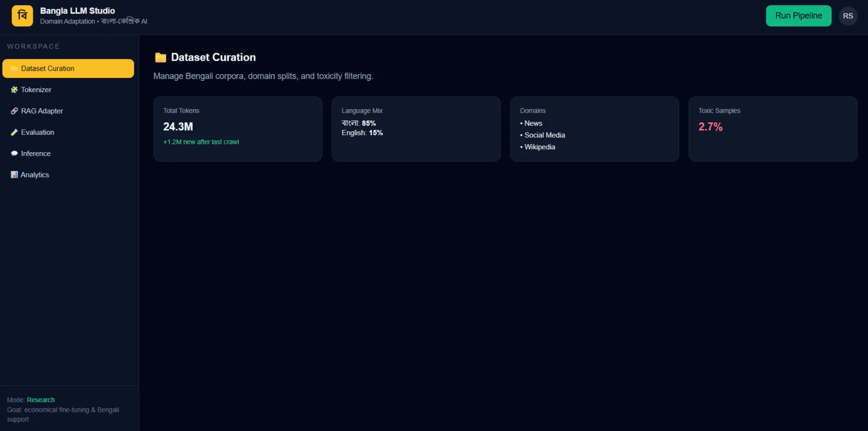Image resolution: width=868 pixels, height=431 pixels.
Task: Go to the RAG Adapter section
Action: pos(42,111)
